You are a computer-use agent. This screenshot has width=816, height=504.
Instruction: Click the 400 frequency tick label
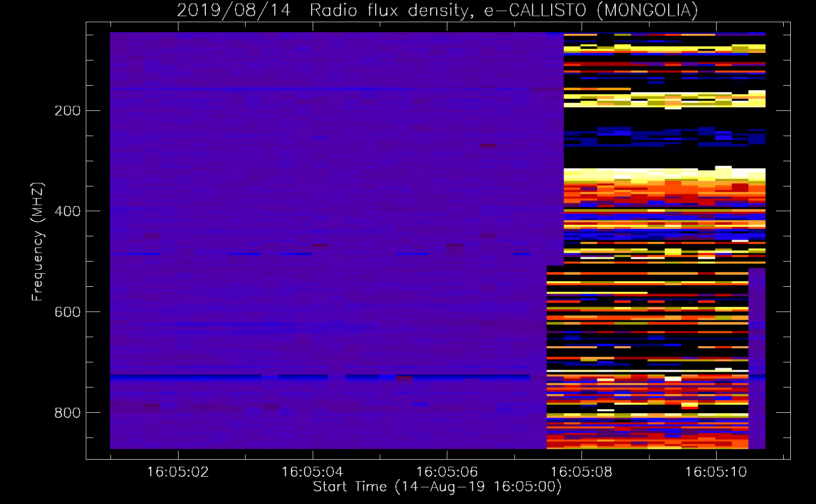pos(68,211)
